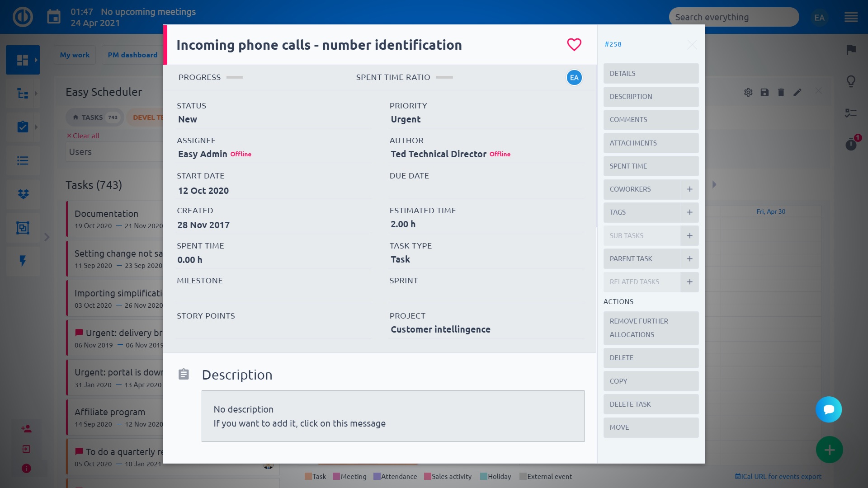Open the lightbulb icon in sidebar

(x=851, y=81)
